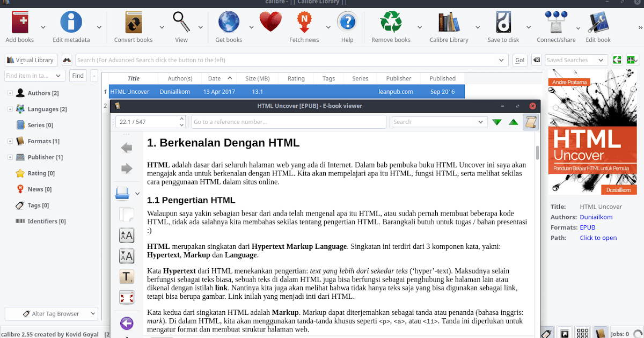Click the red heart donate icon

click(270, 23)
